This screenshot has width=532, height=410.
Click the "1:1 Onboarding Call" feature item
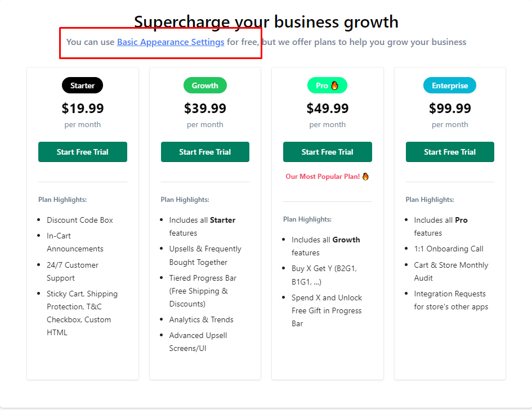tap(449, 249)
